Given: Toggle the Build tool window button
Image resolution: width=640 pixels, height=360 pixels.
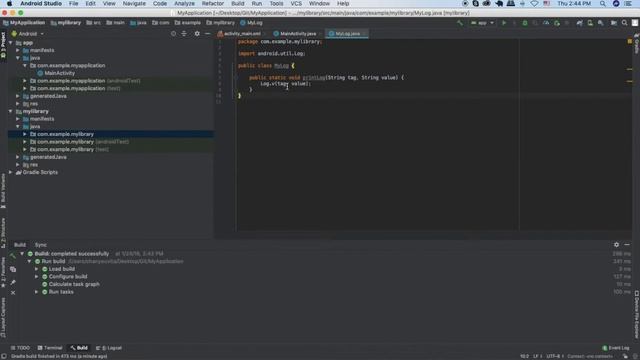Looking at the screenshot, I should coord(79,348).
